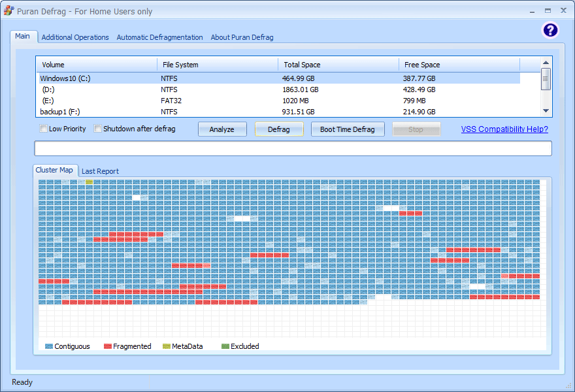Start defragmentation with the Defrag button
Viewport: 575px width, 392px height.
click(x=279, y=129)
